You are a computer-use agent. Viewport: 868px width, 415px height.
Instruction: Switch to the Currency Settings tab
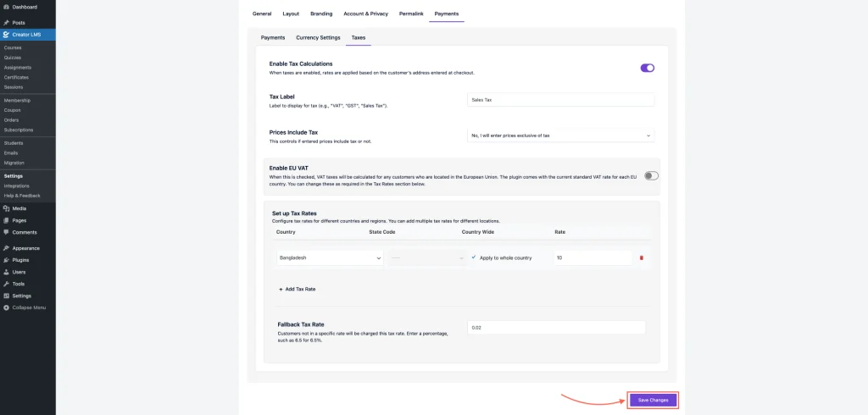[x=318, y=38]
